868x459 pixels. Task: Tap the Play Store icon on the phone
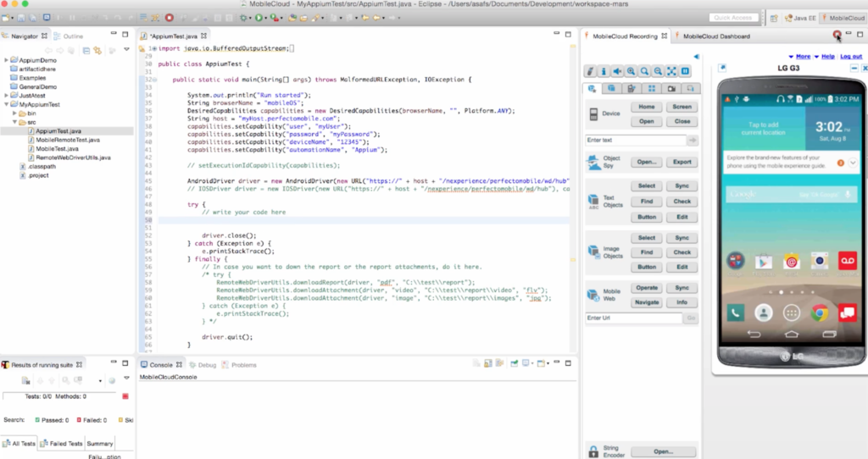(x=764, y=261)
